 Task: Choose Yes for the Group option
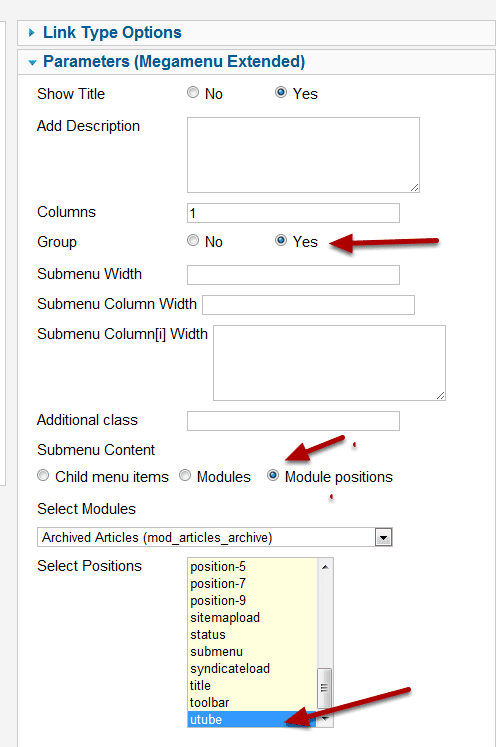(x=281, y=240)
